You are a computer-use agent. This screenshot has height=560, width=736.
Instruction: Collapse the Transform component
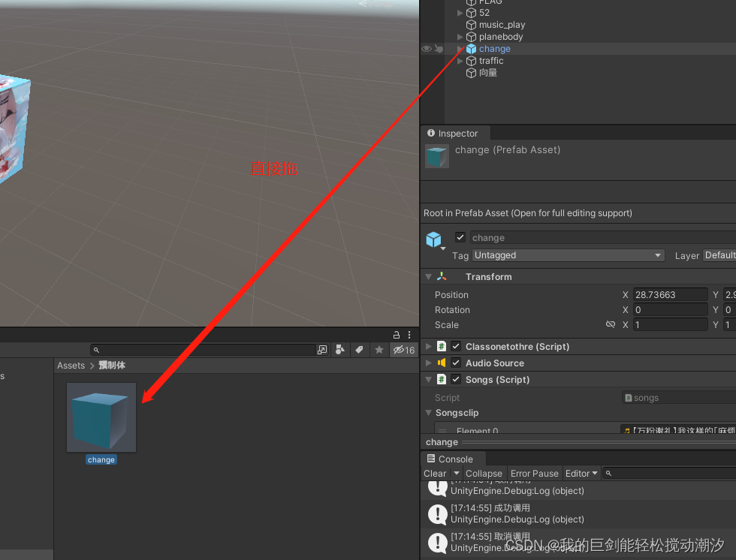(x=429, y=276)
